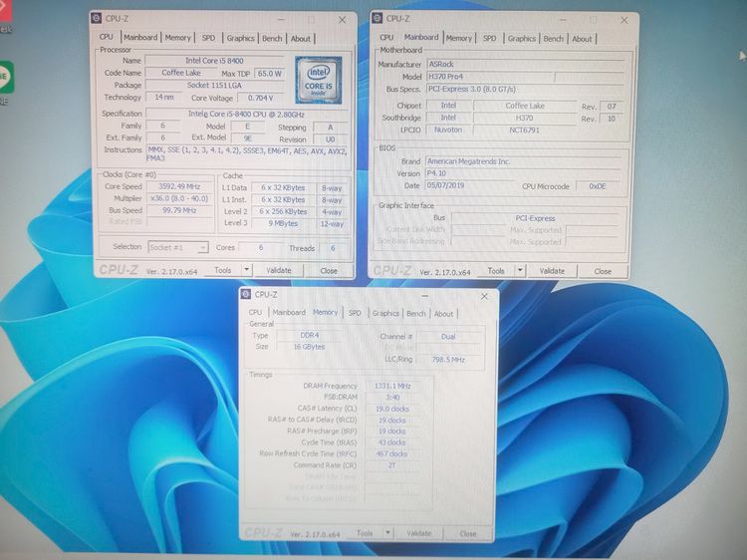Go to Graphics tab in Memory window

coord(385,313)
